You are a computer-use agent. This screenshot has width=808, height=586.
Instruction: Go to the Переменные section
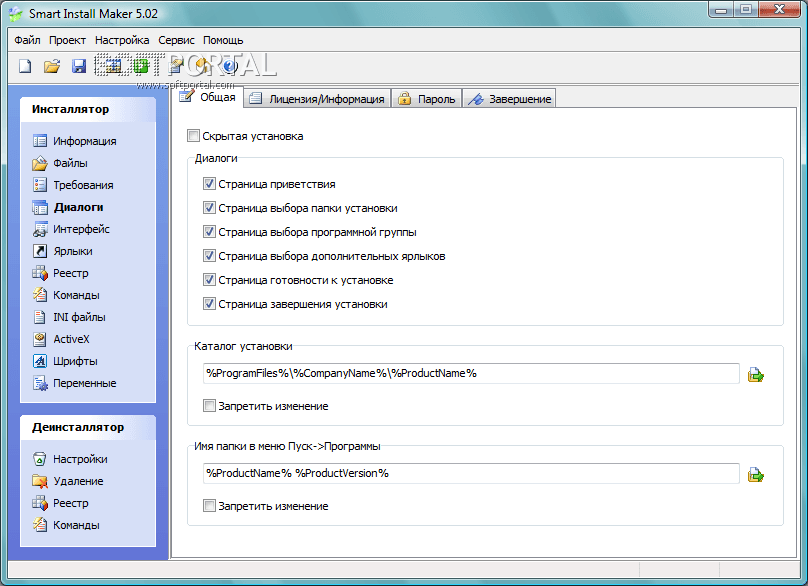[x=75, y=383]
